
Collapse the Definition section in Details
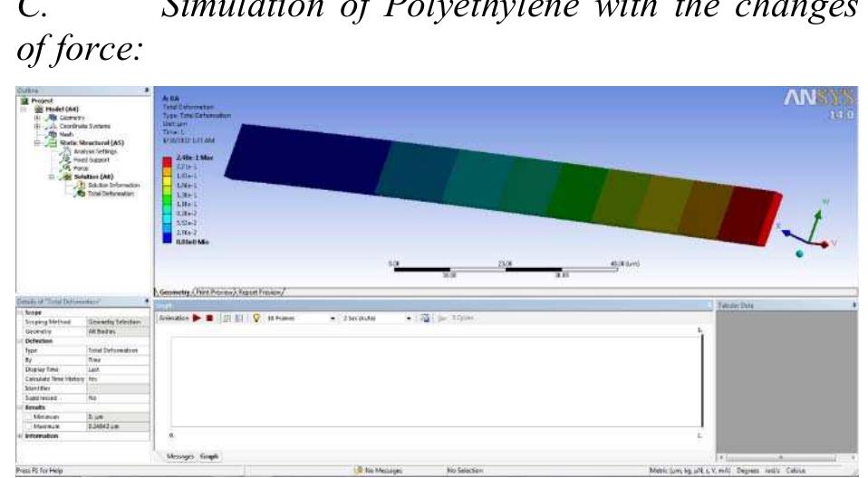tap(21, 341)
